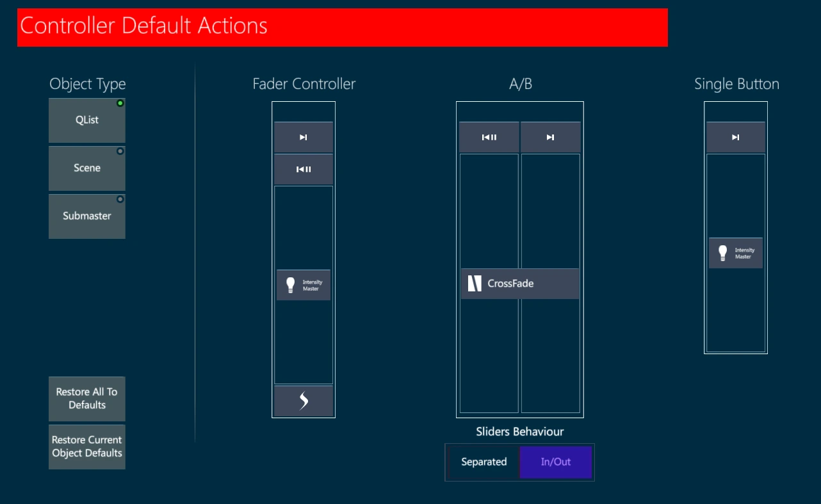Click the A/B heading

pos(520,84)
